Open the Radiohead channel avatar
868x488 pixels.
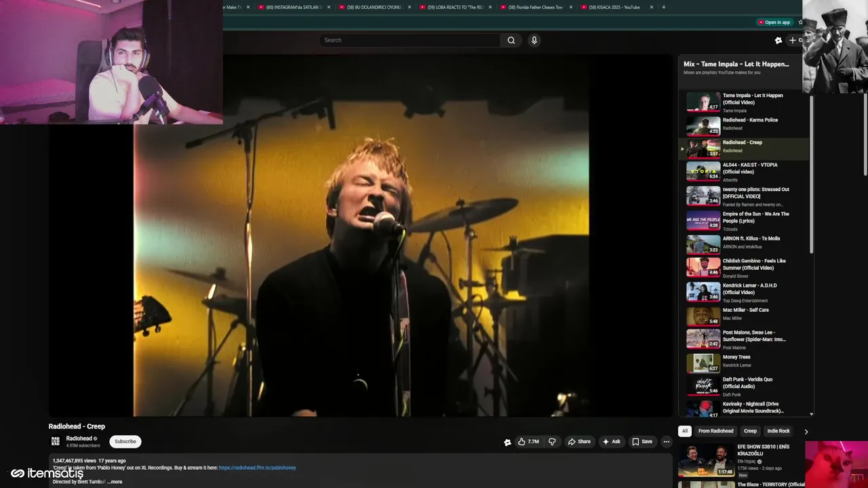click(56, 441)
